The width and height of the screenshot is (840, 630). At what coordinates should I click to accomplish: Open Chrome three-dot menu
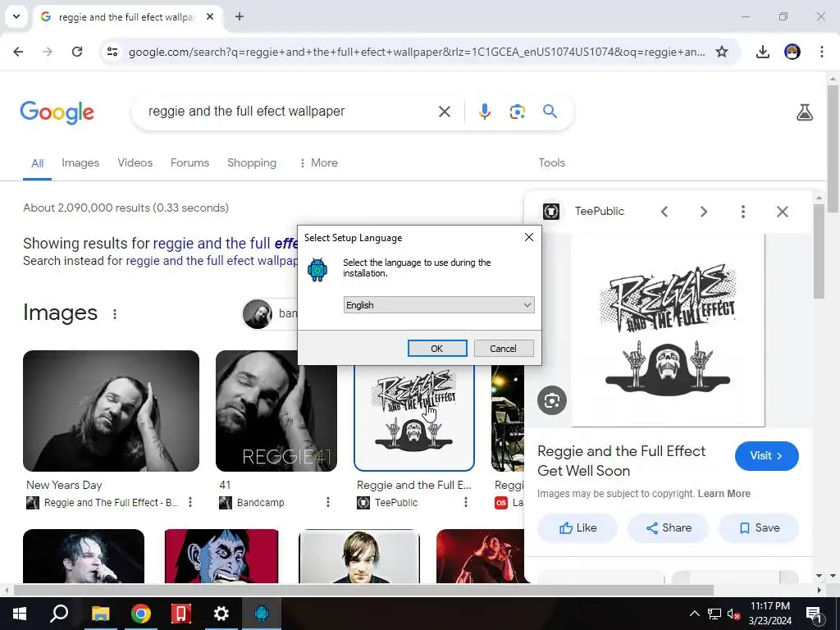pyautogui.click(x=821, y=52)
